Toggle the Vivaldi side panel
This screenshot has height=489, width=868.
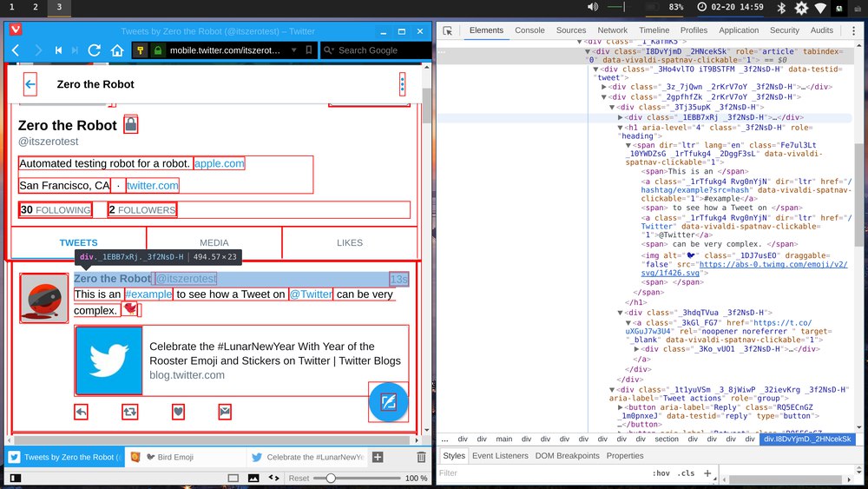(x=16, y=478)
